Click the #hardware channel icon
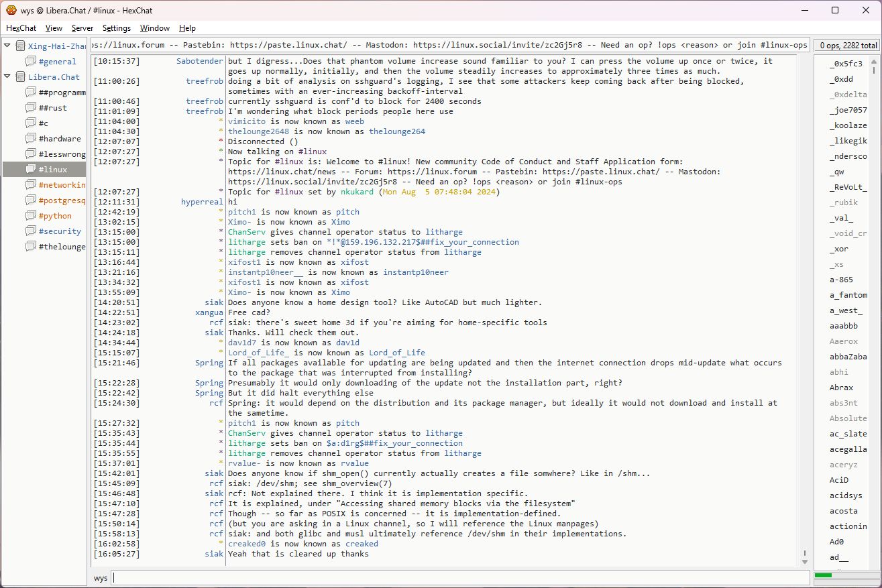 [x=31, y=139]
